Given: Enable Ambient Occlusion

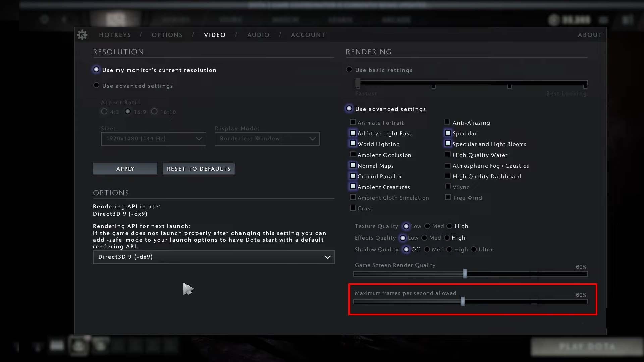Looking at the screenshot, I should (353, 155).
